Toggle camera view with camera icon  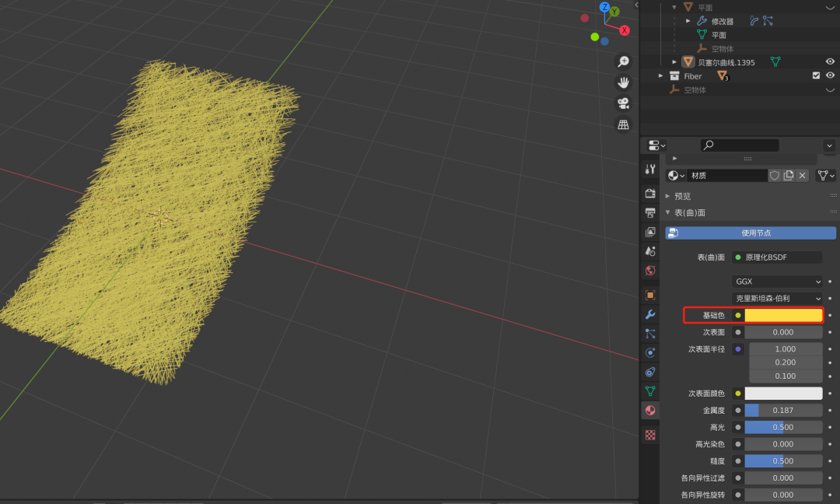point(623,103)
